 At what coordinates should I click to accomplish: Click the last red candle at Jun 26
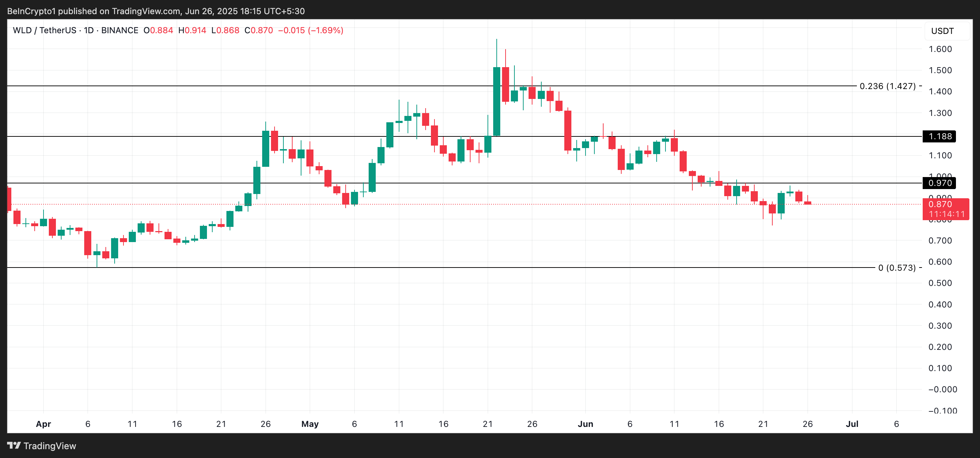tap(807, 203)
